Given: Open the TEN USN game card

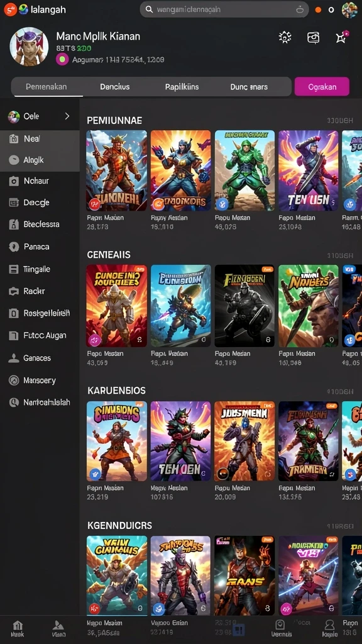Looking at the screenshot, I should [308, 170].
